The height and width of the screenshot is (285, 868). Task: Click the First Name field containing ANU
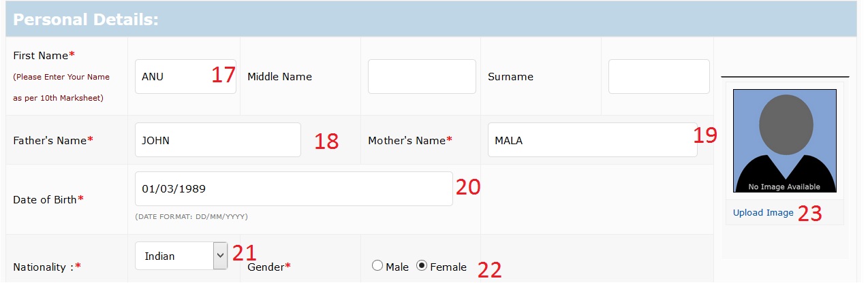[185, 76]
